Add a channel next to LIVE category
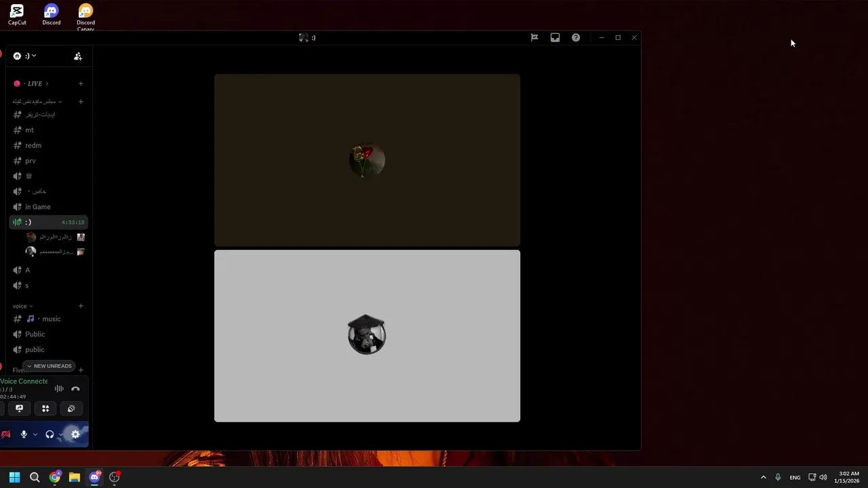Screen dimensions: 868x488 point(81,83)
